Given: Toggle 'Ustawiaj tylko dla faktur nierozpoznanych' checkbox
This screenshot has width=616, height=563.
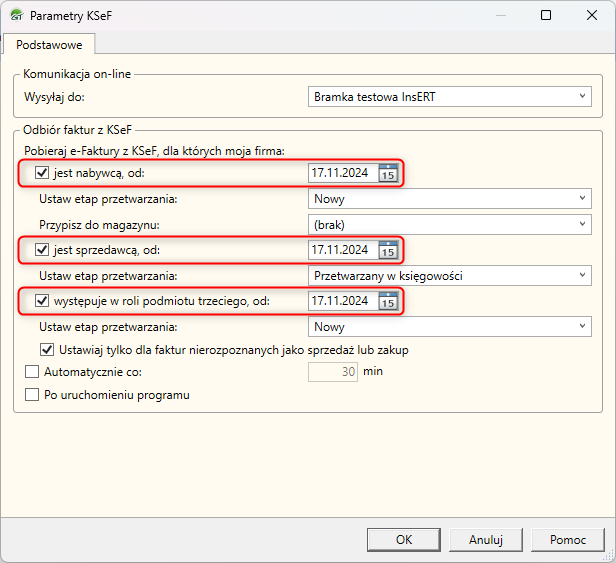Looking at the screenshot, I should pos(46,350).
